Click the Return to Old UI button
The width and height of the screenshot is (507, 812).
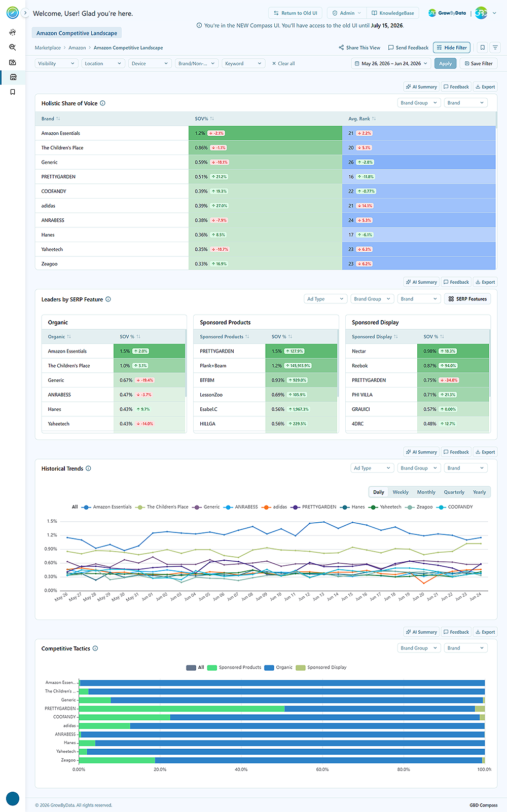295,13
